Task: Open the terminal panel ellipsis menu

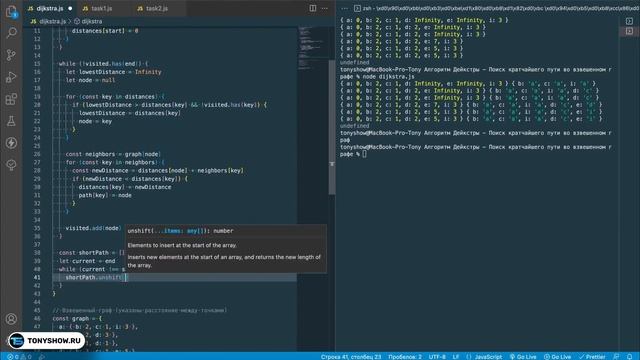Action: click(345, 8)
